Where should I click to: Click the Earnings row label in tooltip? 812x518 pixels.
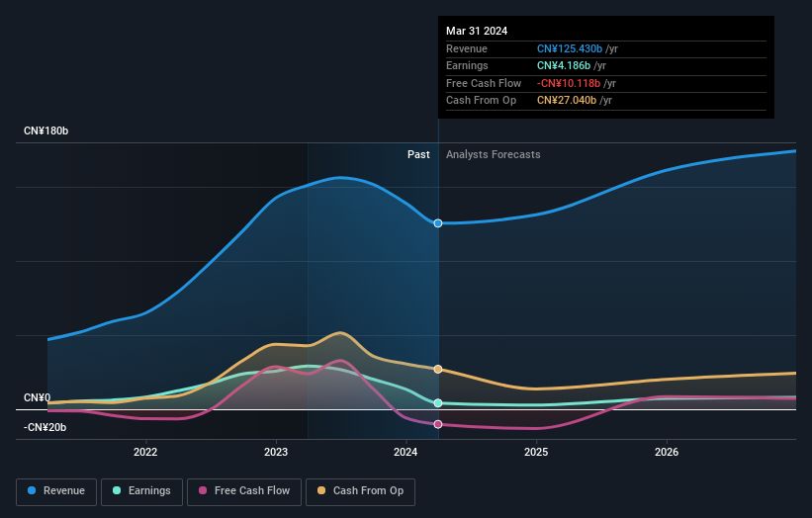pos(467,65)
